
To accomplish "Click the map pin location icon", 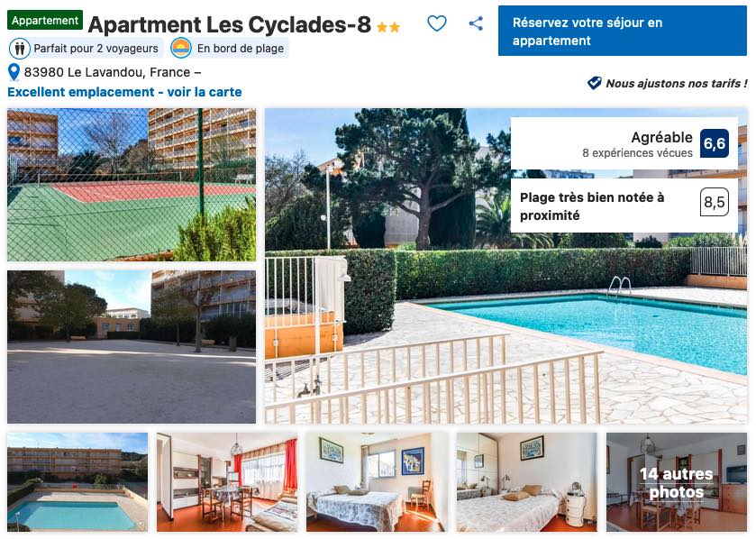I will tap(14, 72).
